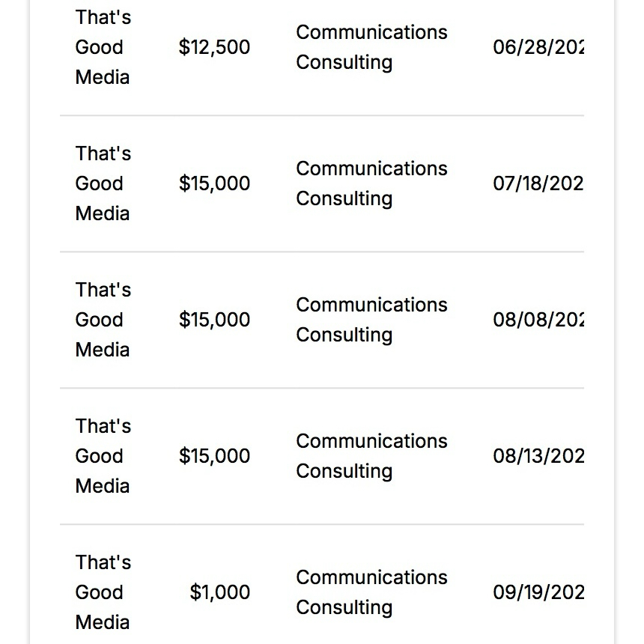Screen dimensions: 644x644
Task: Click That's Good Media in 07/18 row
Action: pos(103,183)
